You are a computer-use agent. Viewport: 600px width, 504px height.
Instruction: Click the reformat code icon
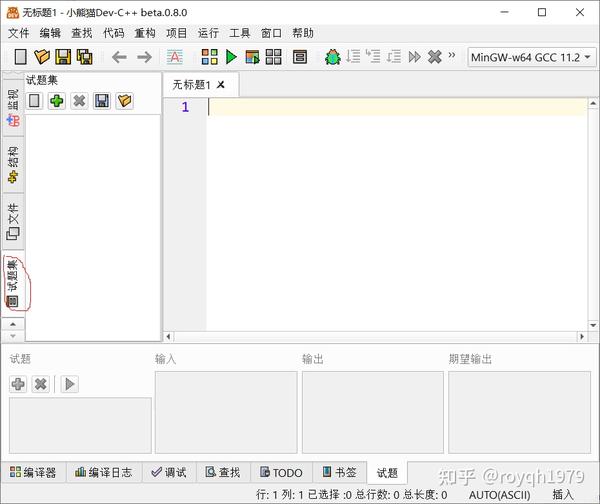[174, 57]
